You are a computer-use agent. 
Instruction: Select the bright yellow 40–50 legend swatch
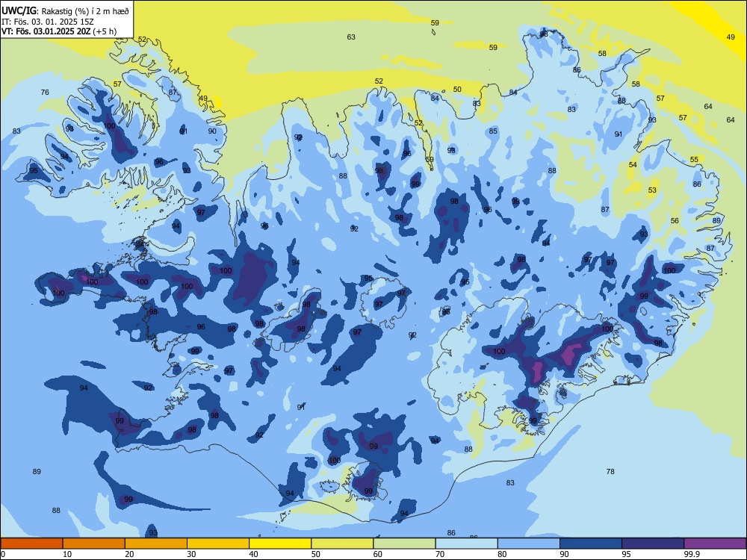[280, 544]
